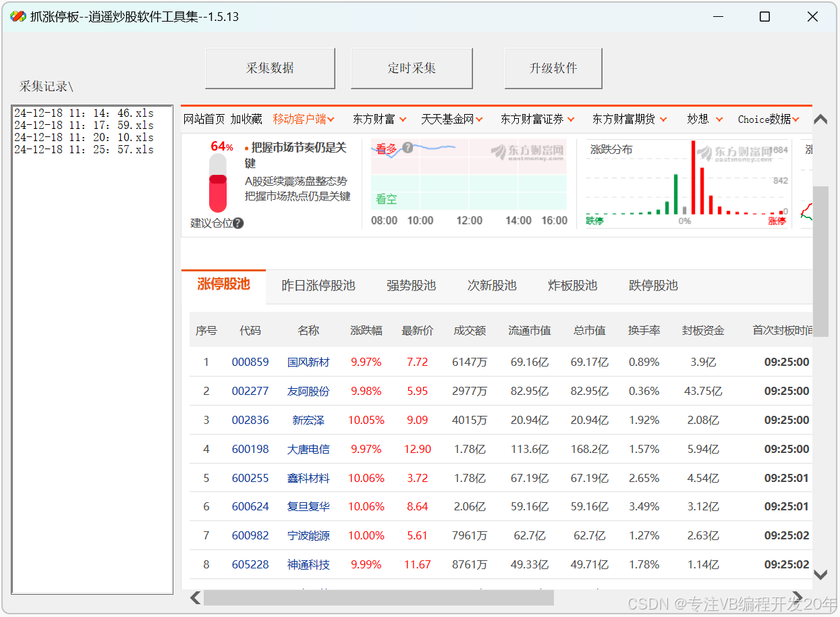Click the 升级软件 button
Viewport: 840px width, 617px height.
[x=553, y=68]
